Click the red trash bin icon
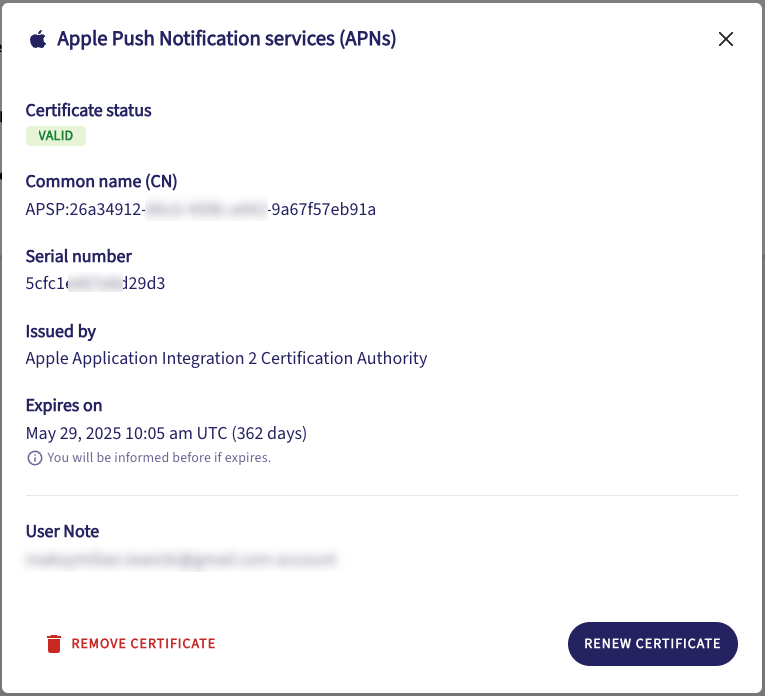765x696 pixels. click(54, 644)
